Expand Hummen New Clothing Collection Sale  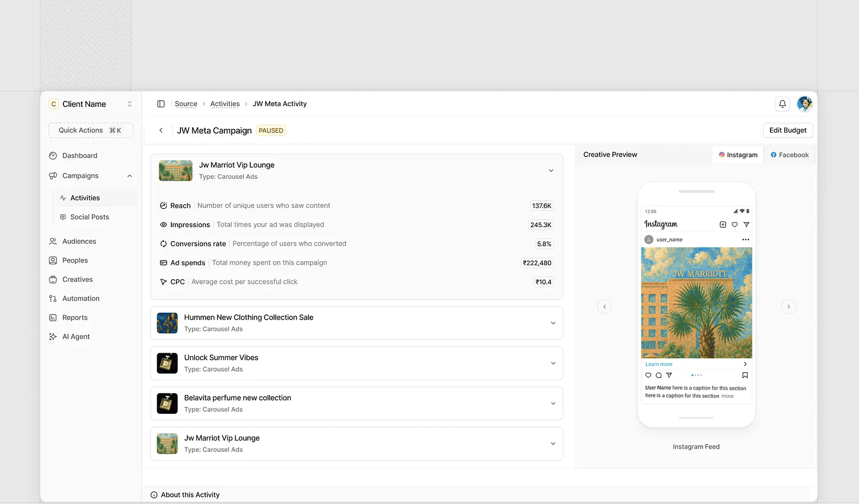[x=553, y=323]
